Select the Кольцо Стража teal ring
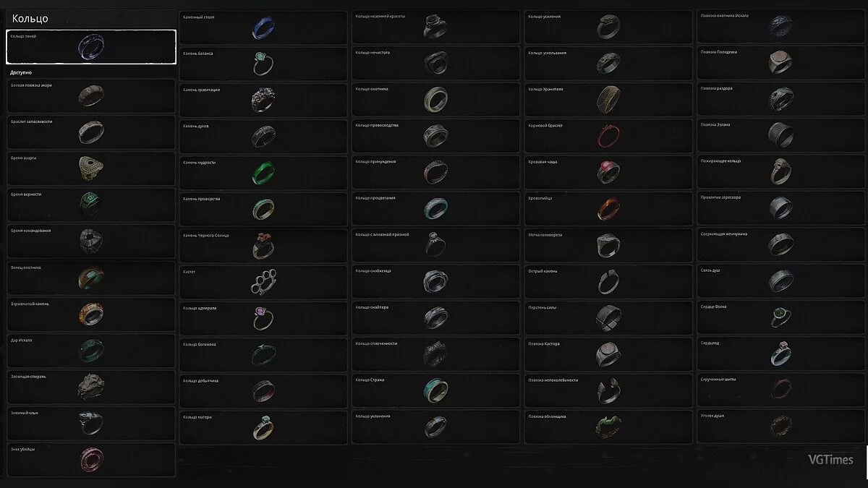Screen dimensions: 868x488 436,390
